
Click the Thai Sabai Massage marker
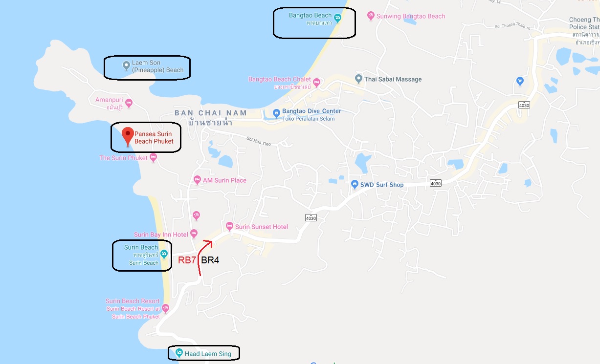point(359,78)
